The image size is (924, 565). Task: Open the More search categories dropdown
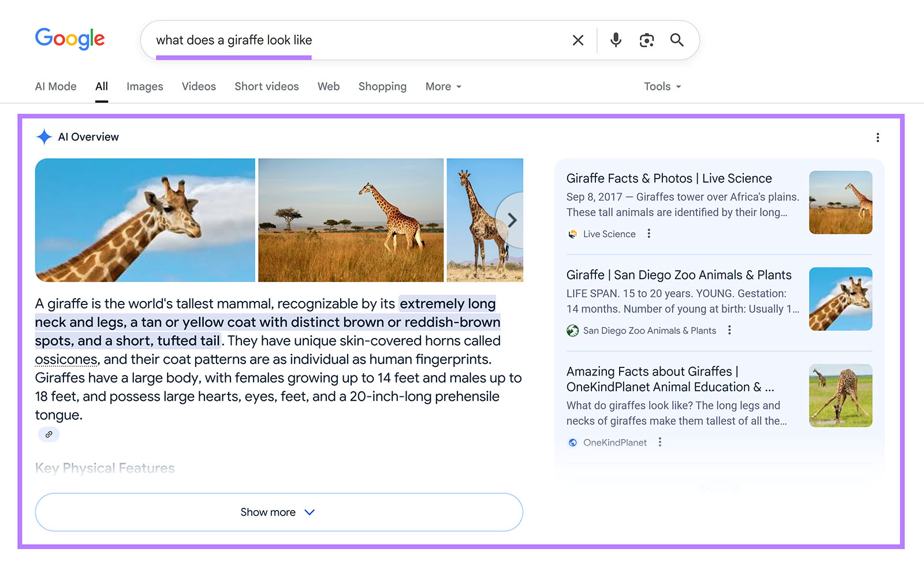442,86
